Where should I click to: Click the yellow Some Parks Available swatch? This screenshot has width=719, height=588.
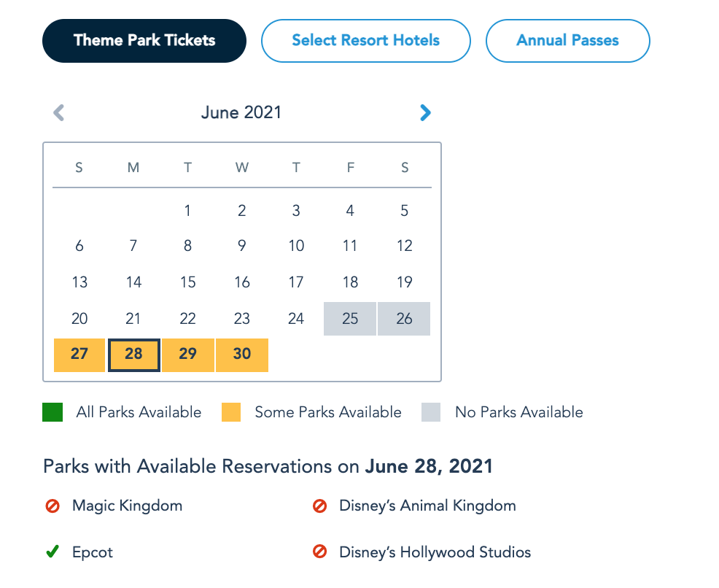pos(231,412)
